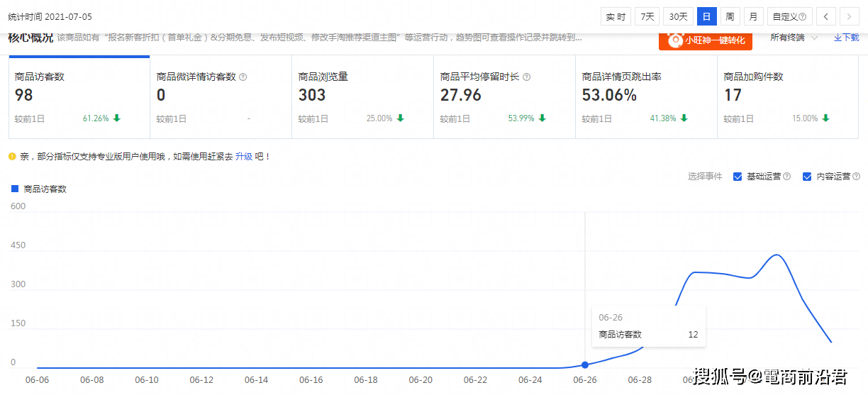The image size is (868, 395).
Task: Click the previous period arrow button
Action: pyautogui.click(x=825, y=16)
